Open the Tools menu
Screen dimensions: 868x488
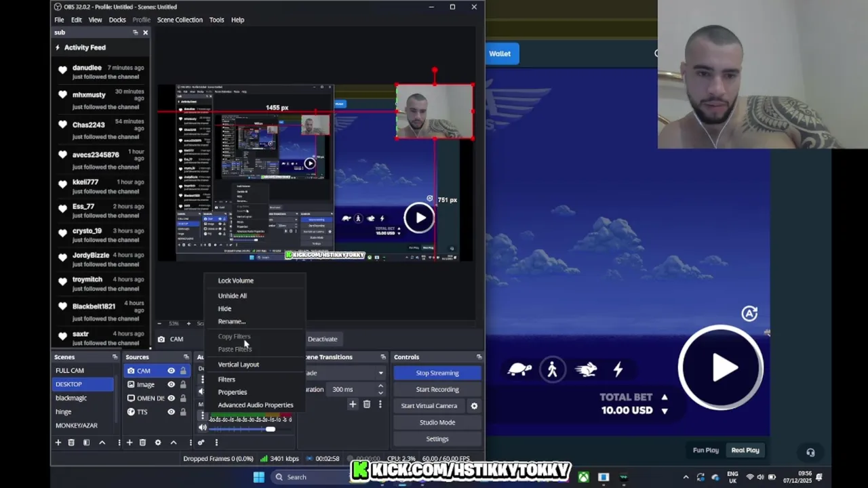coord(216,20)
